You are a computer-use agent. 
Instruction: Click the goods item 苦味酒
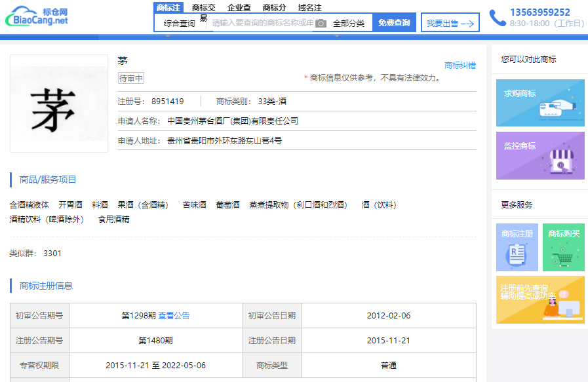tap(194, 204)
